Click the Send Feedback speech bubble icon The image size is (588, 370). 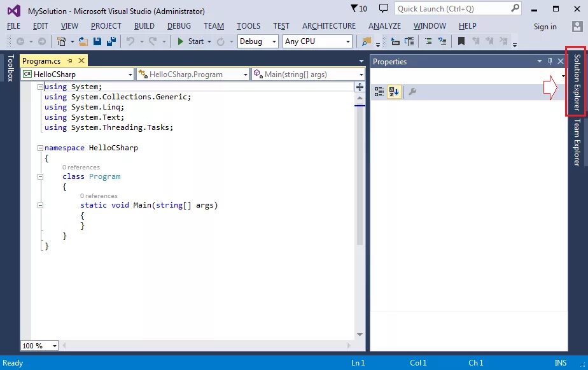pyautogui.click(x=384, y=8)
